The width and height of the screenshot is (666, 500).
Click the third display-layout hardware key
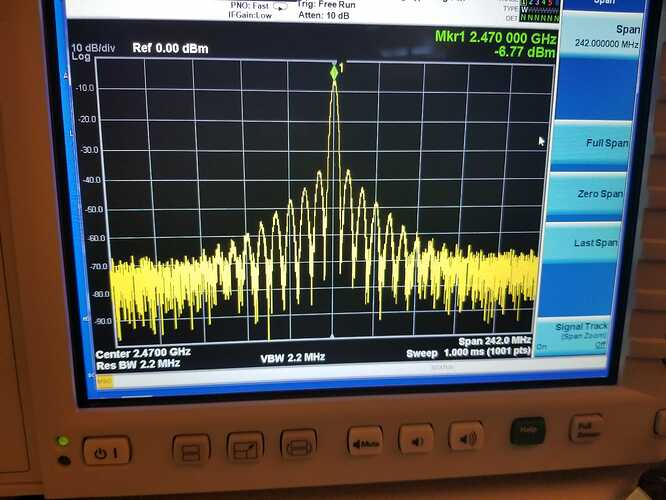299,445
